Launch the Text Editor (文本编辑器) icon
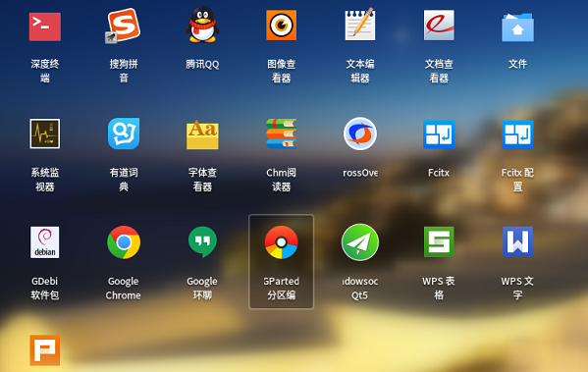This screenshot has width=588, height=372. 360,24
